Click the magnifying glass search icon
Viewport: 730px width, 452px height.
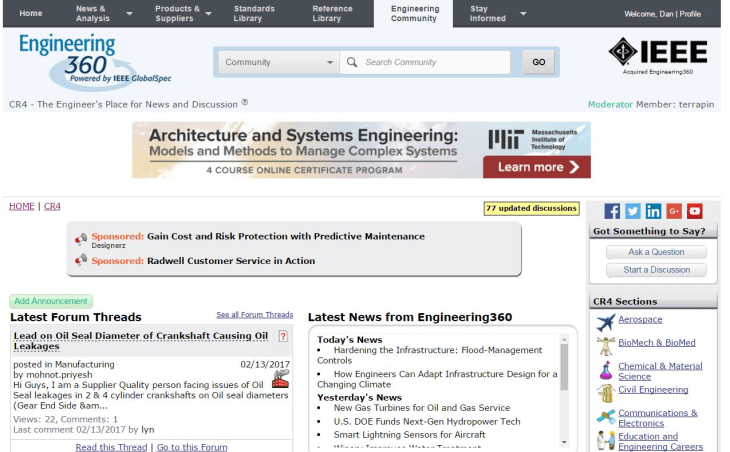(352, 62)
